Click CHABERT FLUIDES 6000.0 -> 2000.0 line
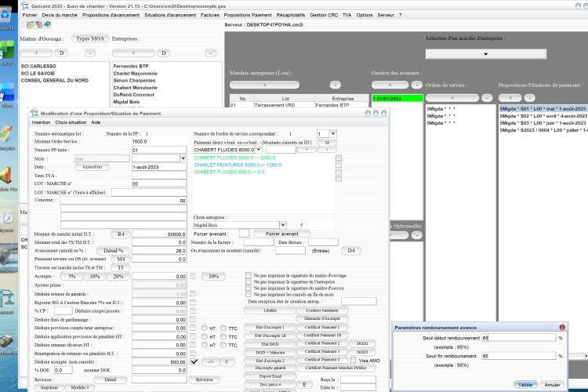 234,158
